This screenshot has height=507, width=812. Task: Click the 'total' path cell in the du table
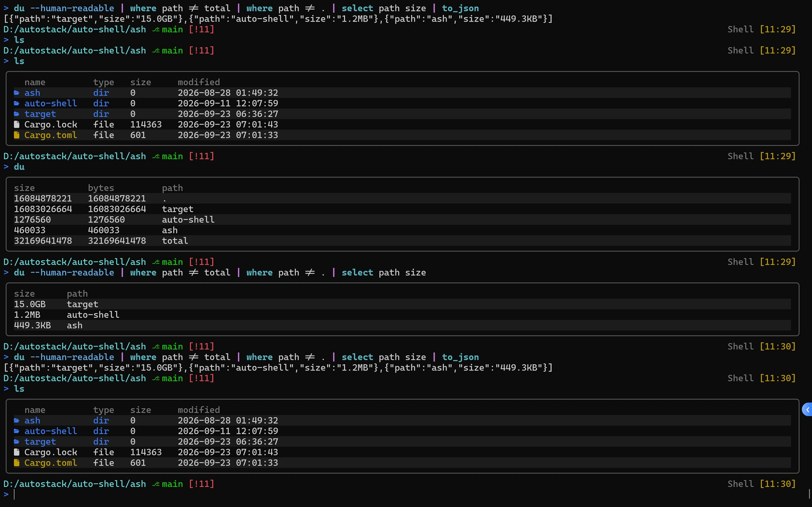pos(175,241)
